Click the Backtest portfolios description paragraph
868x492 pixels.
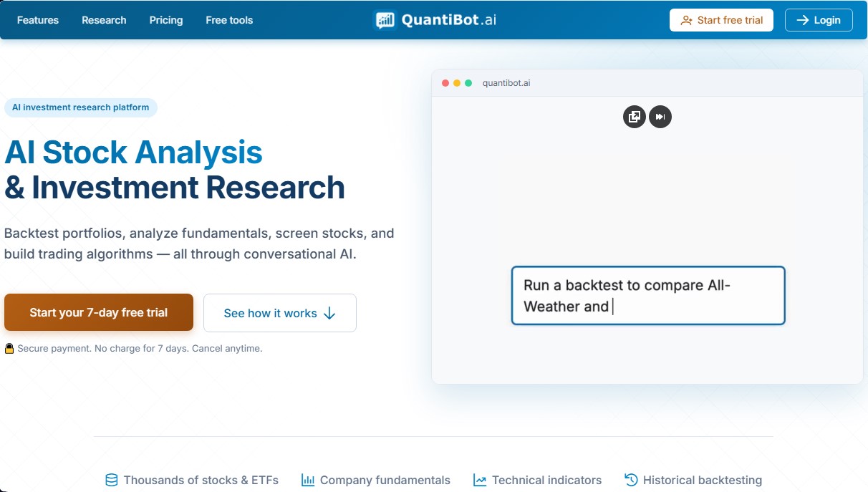click(x=199, y=243)
